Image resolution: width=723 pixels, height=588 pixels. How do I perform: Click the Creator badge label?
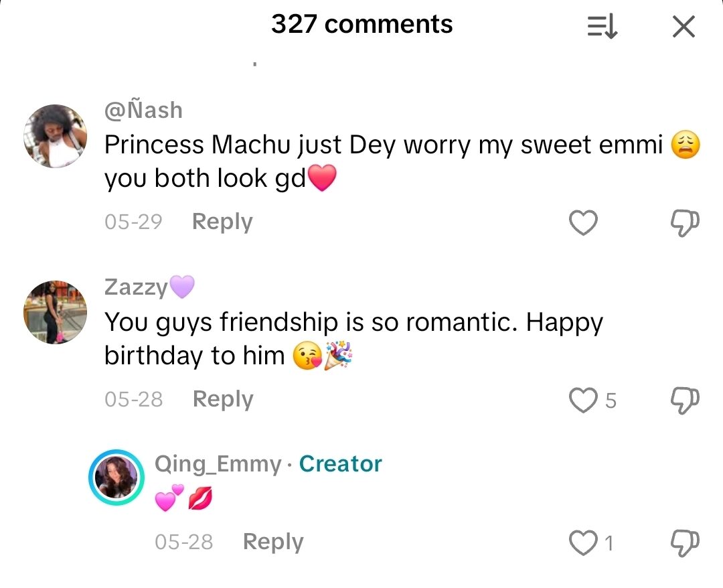point(340,464)
